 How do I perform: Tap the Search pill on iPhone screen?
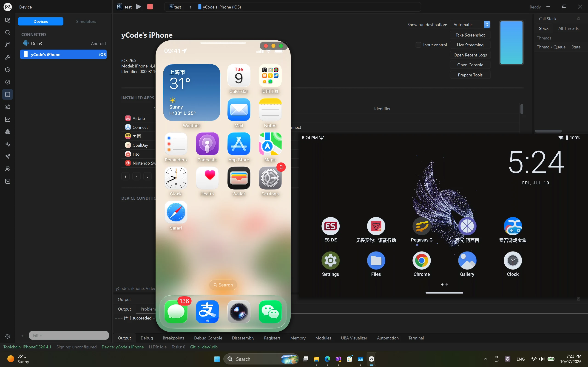click(223, 285)
